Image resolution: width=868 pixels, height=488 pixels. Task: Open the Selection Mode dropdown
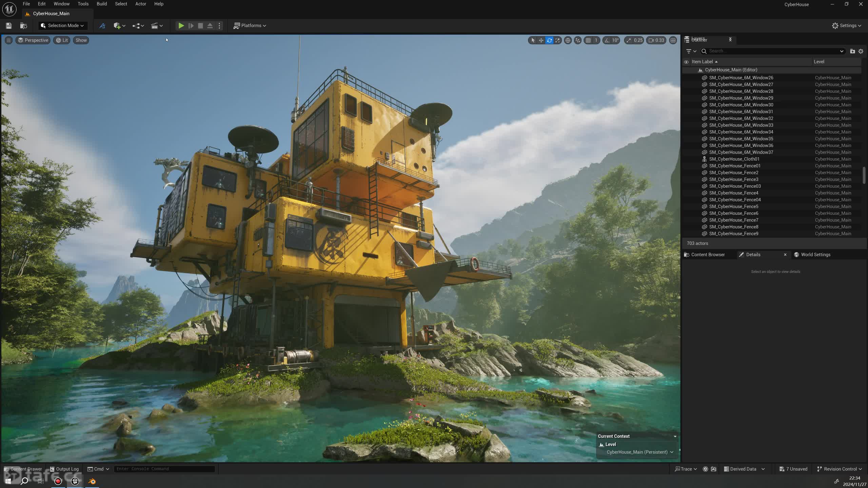click(x=62, y=26)
